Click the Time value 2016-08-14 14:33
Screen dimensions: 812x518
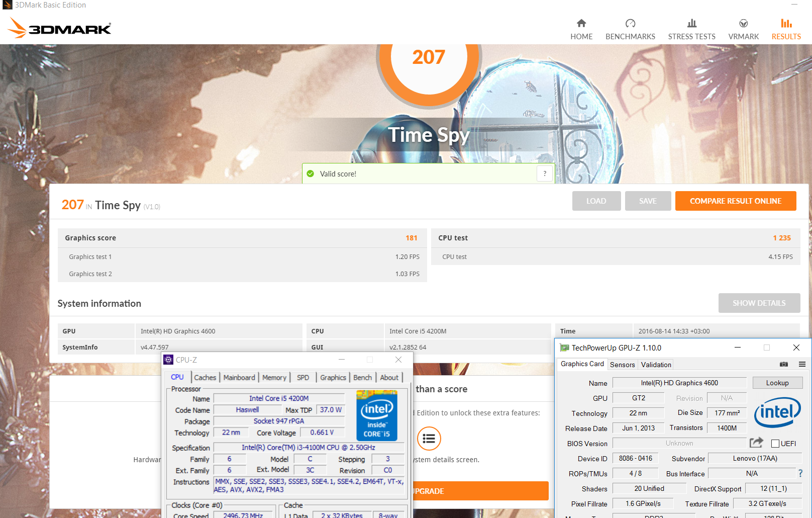(x=674, y=331)
